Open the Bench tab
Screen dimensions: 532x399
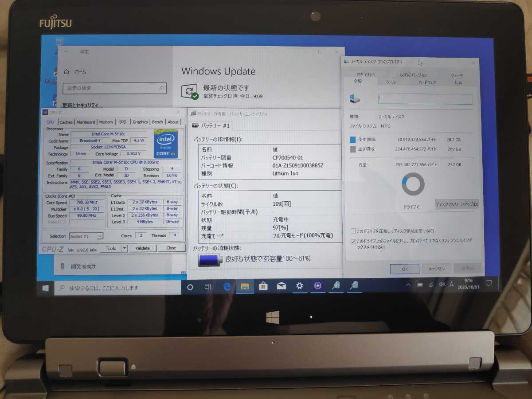(157, 122)
